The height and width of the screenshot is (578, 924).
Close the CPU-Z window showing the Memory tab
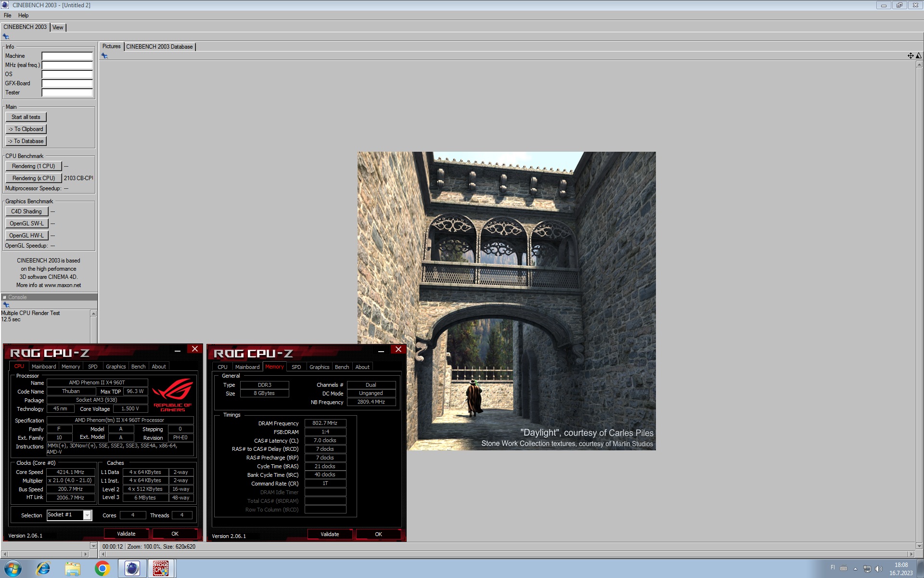tap(398, 350)
